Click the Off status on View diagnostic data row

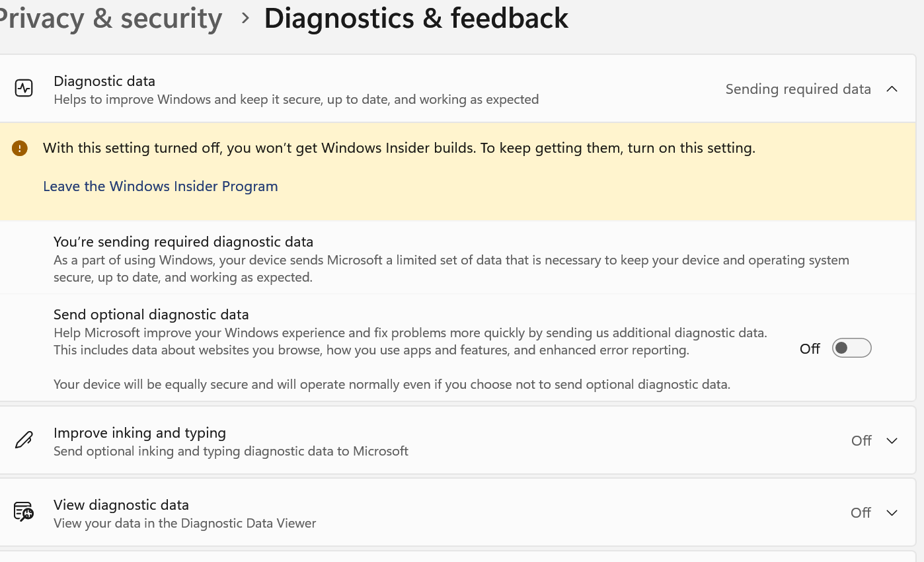(x=861, y=512)
